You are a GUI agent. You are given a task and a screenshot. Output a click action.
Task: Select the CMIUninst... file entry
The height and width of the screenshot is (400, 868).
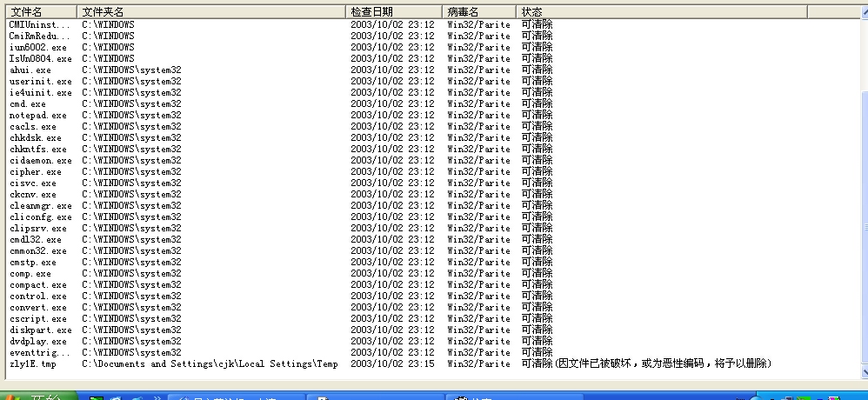[40, 24]
